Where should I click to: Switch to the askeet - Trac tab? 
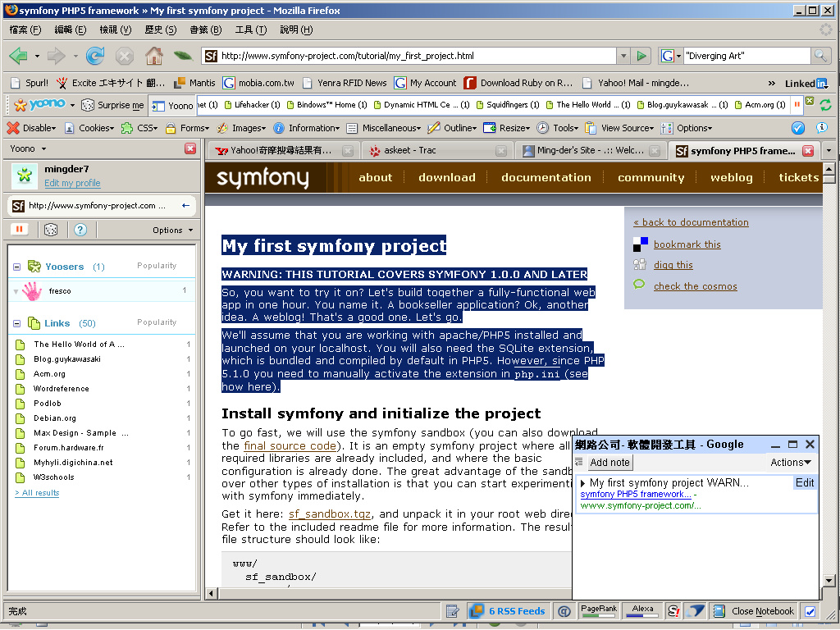click(x=436, y=151)
